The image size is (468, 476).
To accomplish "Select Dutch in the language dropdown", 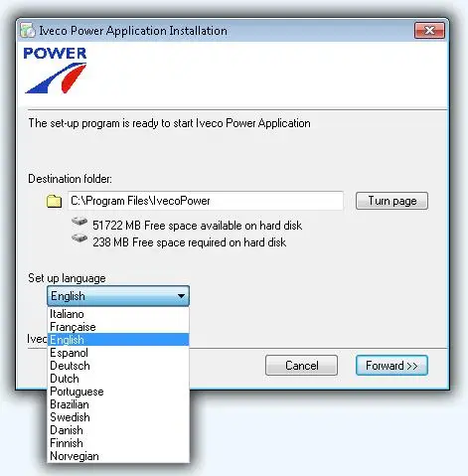I will tap(118, 379).
